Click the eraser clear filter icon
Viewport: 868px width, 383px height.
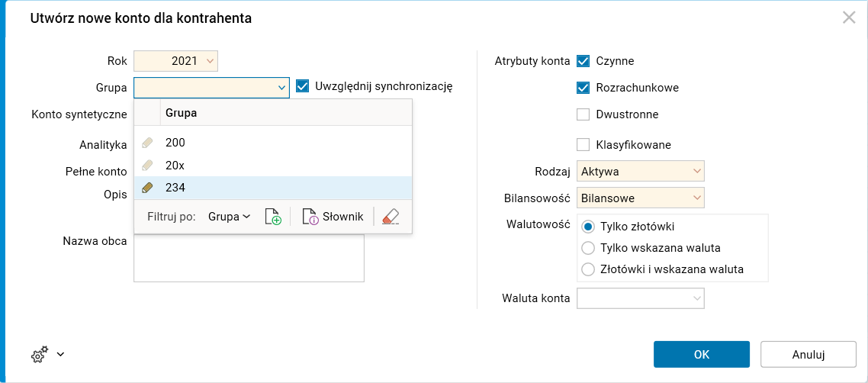point(391,217)
